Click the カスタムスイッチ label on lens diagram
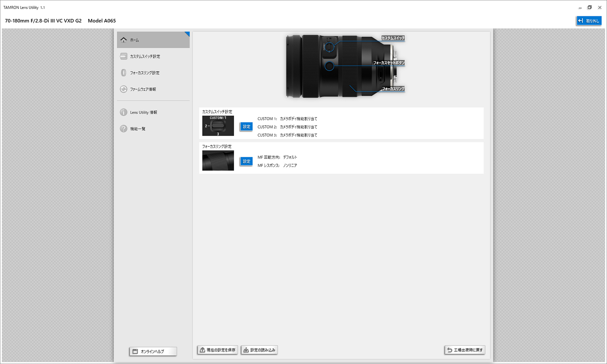The height and width of the screenshot is (364, 607). 392,38
